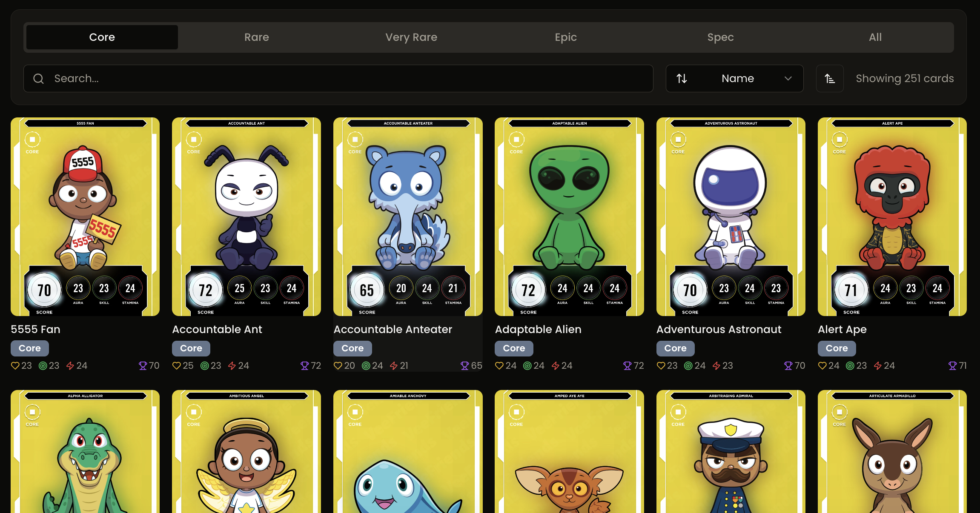Click lightning stamina icon for Accountable Anteater
Screen dimensions: 980x513
394,366
